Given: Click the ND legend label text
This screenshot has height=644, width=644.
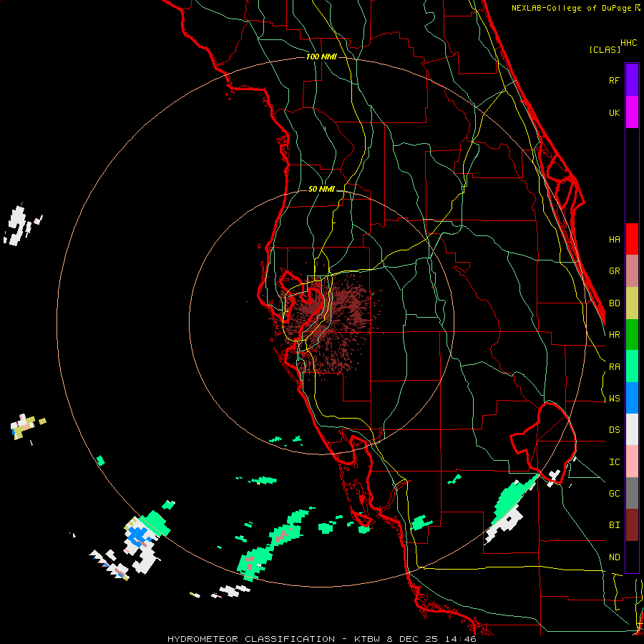Looking at the screenshot, I should point(614,557).
